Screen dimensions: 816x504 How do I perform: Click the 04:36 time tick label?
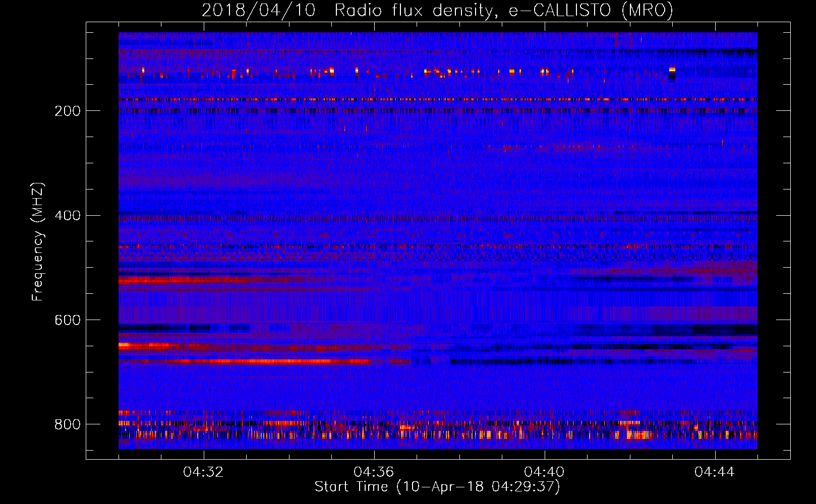[374, 472]
